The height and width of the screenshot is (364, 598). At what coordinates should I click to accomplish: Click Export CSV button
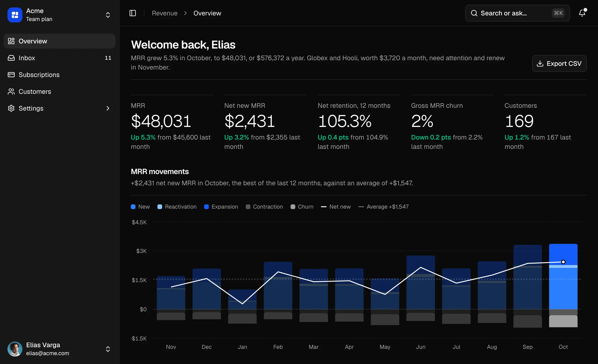point(559,63)
